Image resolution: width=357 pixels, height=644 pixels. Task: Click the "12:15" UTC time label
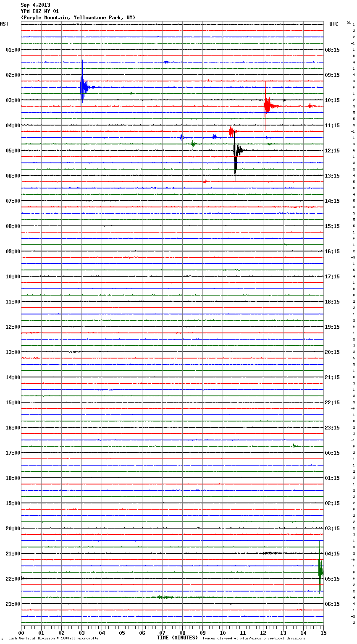[x=332, y=150]
